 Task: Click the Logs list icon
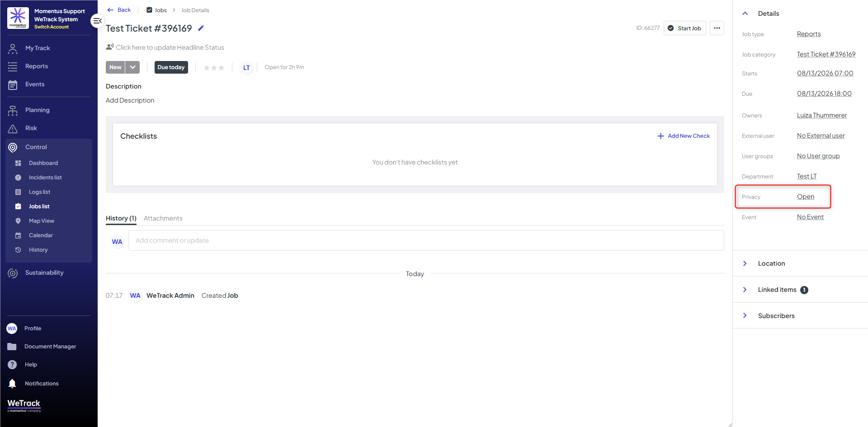pyautogui.click(x=18, y=192)
